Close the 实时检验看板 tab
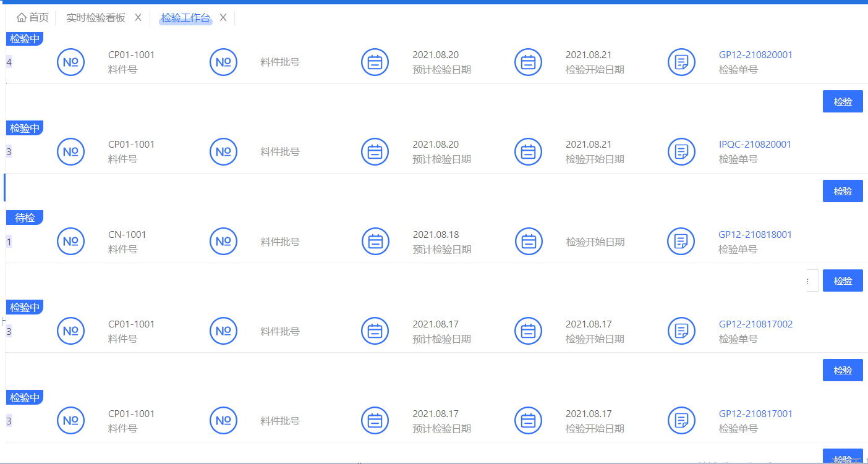This screenshot has width=868, height=464. (138, 17)
